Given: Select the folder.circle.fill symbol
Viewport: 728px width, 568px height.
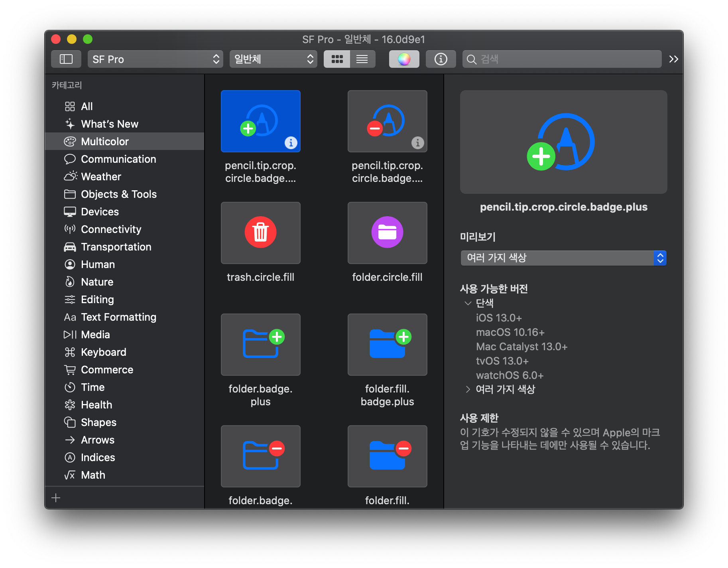Looking at the screenshot, I should click(x=388, y=233).
